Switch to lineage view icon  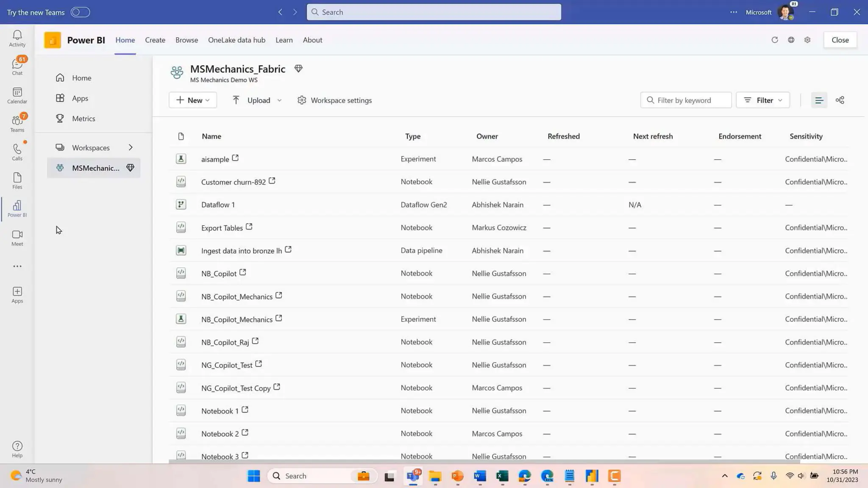(840, 100)
